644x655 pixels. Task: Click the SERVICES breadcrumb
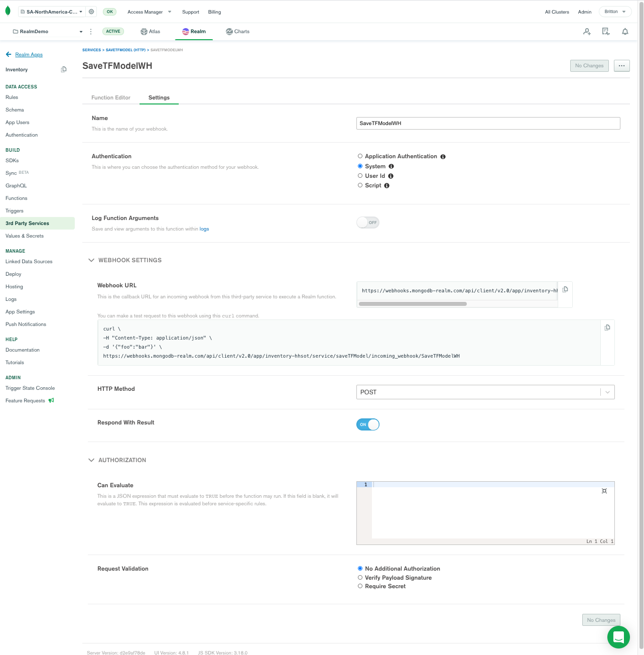pyautogui.click(x=91, y=50)
